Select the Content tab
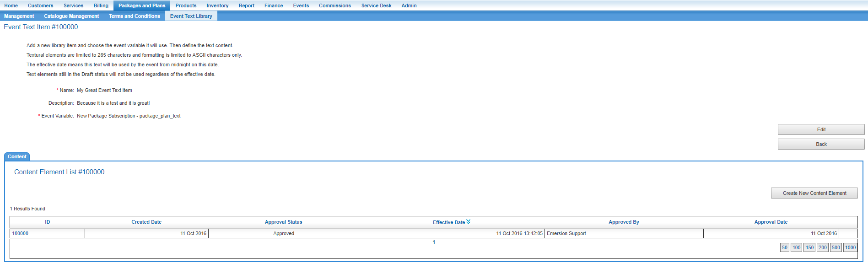The width and height of the screenshot is (868, 263). click(x=17, y=156)
